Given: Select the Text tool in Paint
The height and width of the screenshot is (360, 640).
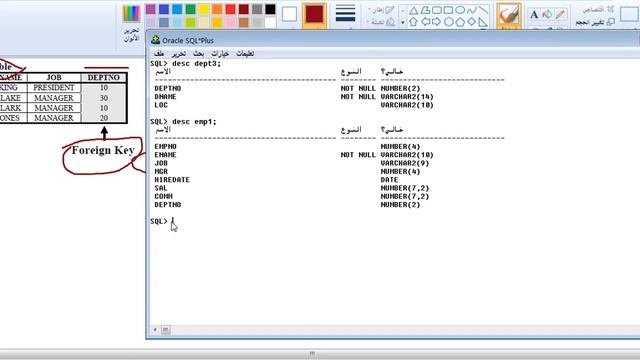Looking at the screenshot, I should pos(534,15).
